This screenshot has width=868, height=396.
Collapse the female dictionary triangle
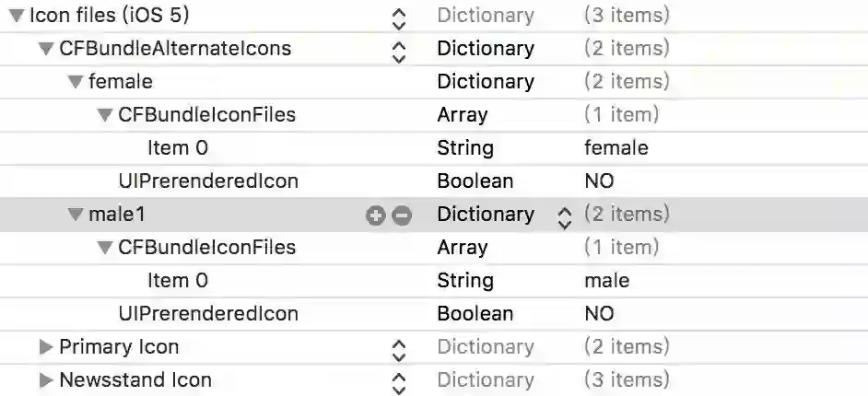pyautogui.click(x=76, y=82)
